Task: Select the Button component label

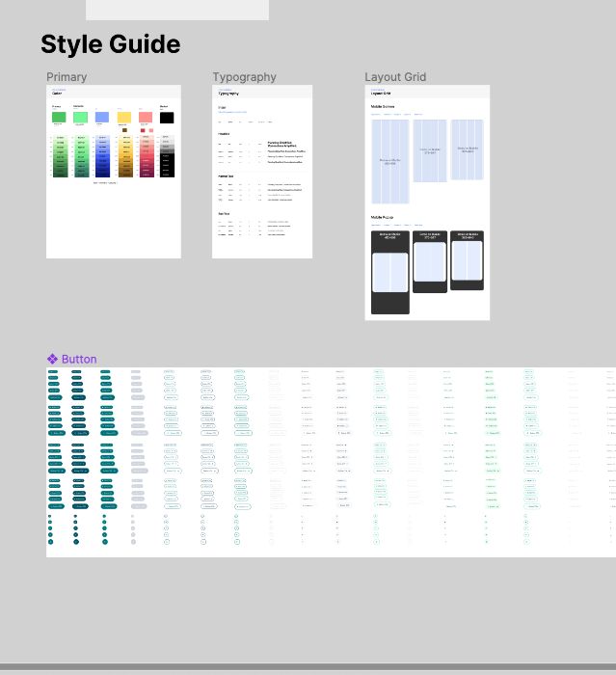Action: point(79,359)
